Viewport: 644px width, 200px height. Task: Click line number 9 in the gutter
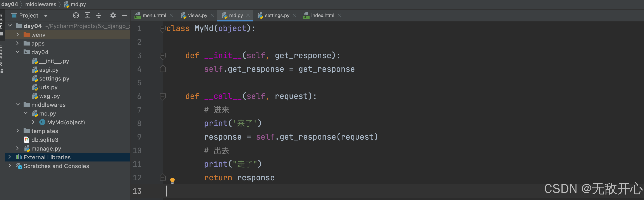pyautogui.click(x=139, y=137)
